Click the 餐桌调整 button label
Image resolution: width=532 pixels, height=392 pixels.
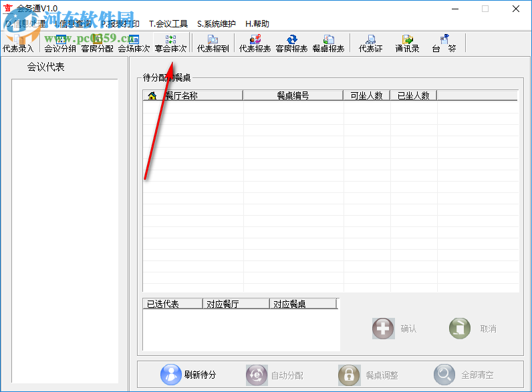coord(382,375)
